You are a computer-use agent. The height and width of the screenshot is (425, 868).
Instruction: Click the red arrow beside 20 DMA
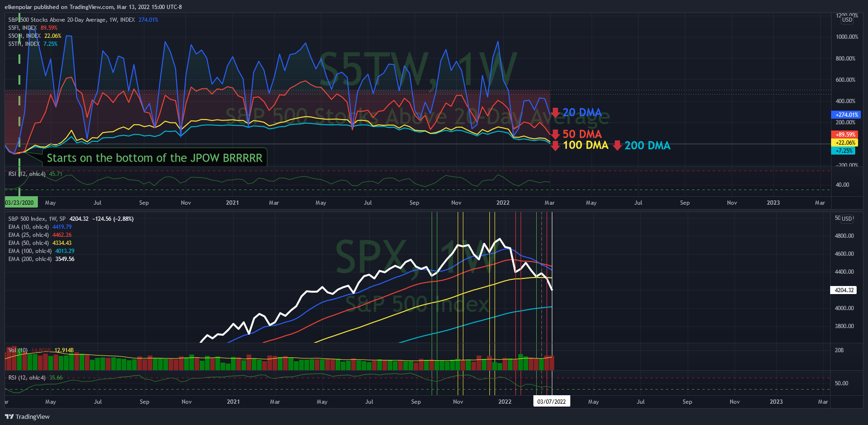(x=556, y=113)
